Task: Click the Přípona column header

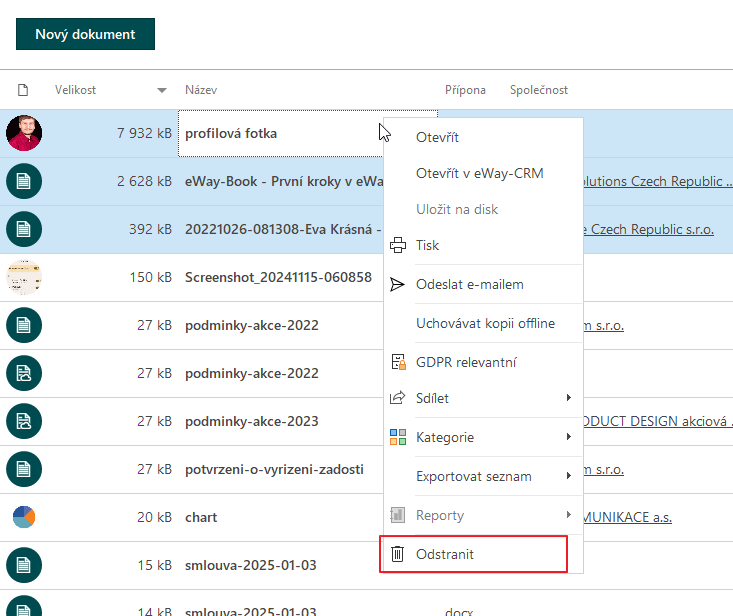Action: (x=465, y=90)
